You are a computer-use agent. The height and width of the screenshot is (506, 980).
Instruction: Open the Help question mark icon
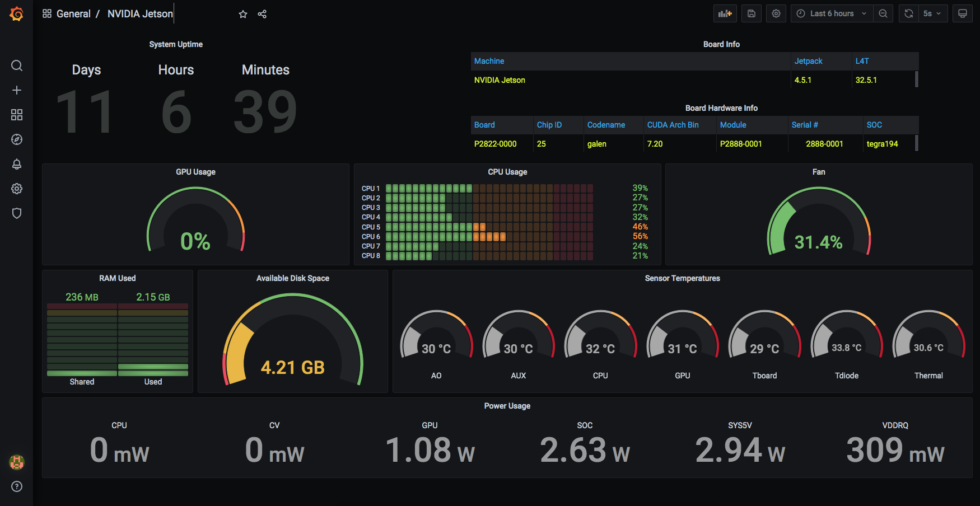coord(17,486)
